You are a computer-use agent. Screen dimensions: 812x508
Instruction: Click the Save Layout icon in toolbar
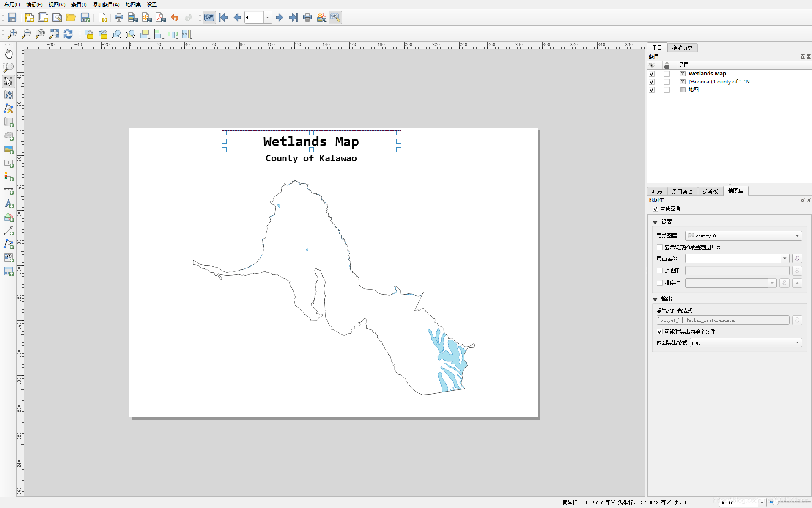point(12,17)
